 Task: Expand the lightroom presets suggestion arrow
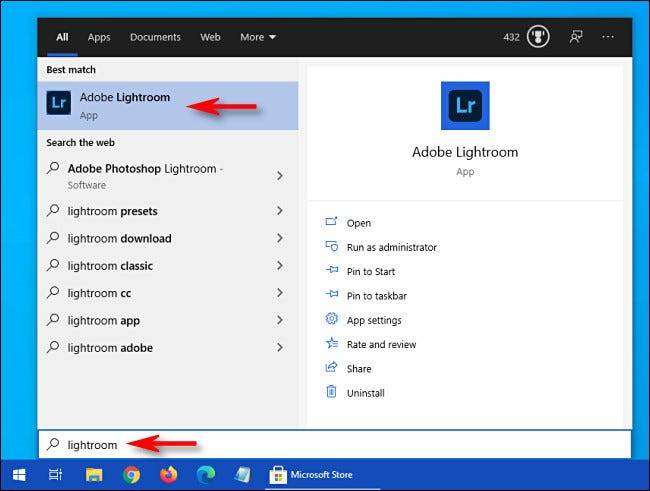click(280, 211)
